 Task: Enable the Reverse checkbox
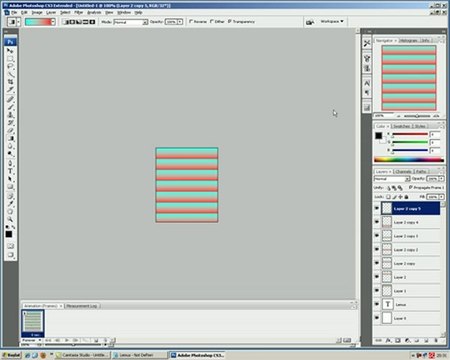(x=191, y=21)
